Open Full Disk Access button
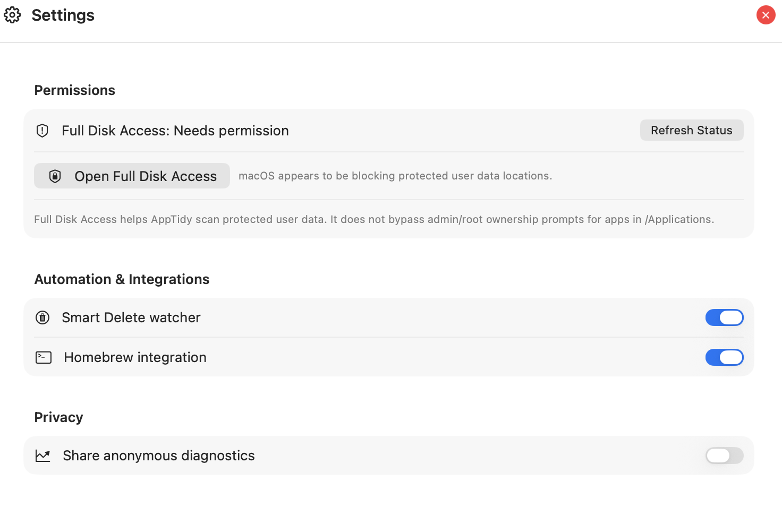 (x=132, y=176)
